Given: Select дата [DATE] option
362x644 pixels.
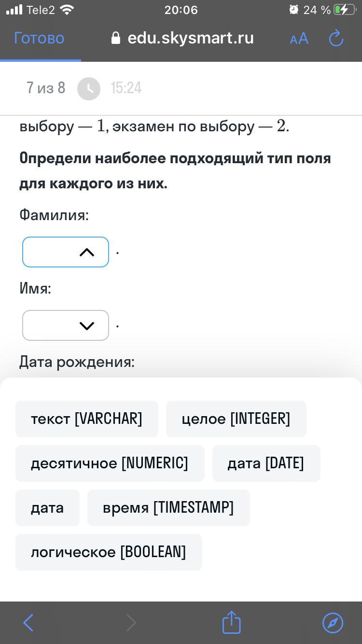Looking at the screenshot, I should point(266,463).
